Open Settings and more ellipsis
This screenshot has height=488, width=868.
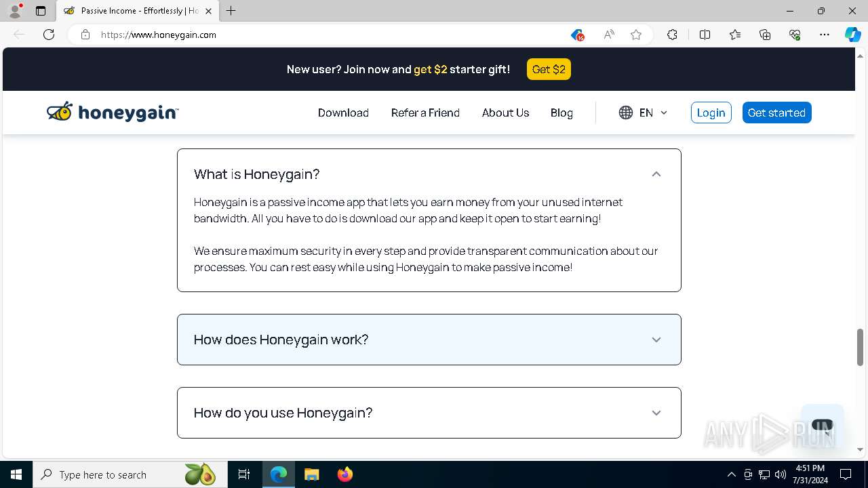click(x=825, y=35)
